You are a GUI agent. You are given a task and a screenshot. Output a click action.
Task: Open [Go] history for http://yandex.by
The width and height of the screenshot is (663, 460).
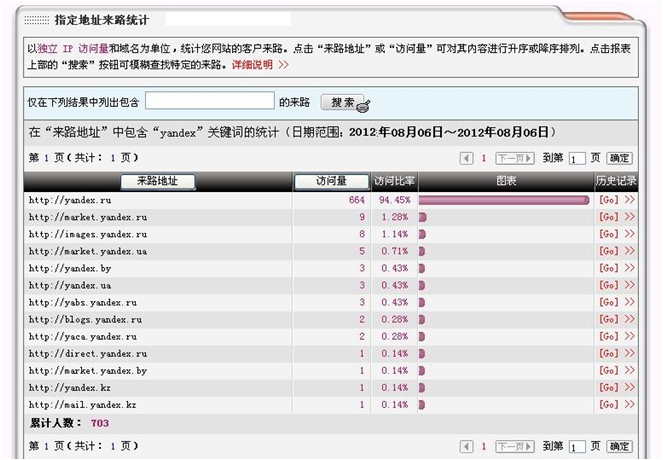608,268
